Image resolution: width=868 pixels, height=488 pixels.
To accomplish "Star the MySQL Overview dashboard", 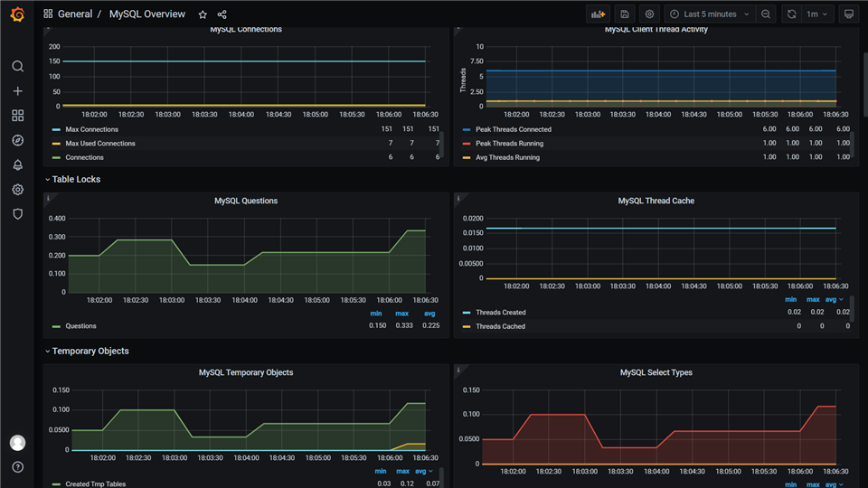I will point(203,14).
